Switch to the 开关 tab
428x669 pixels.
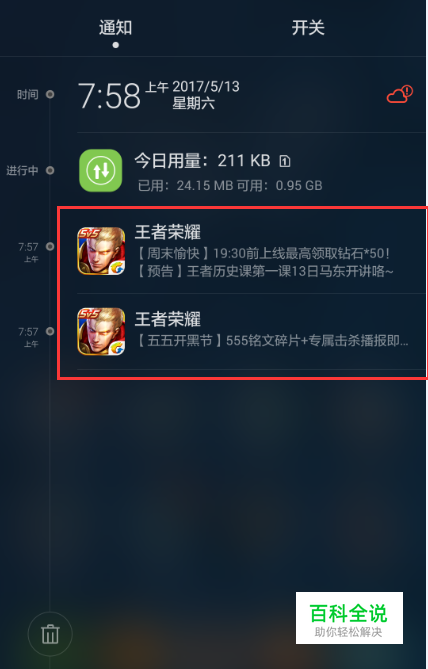pos(308,28)
